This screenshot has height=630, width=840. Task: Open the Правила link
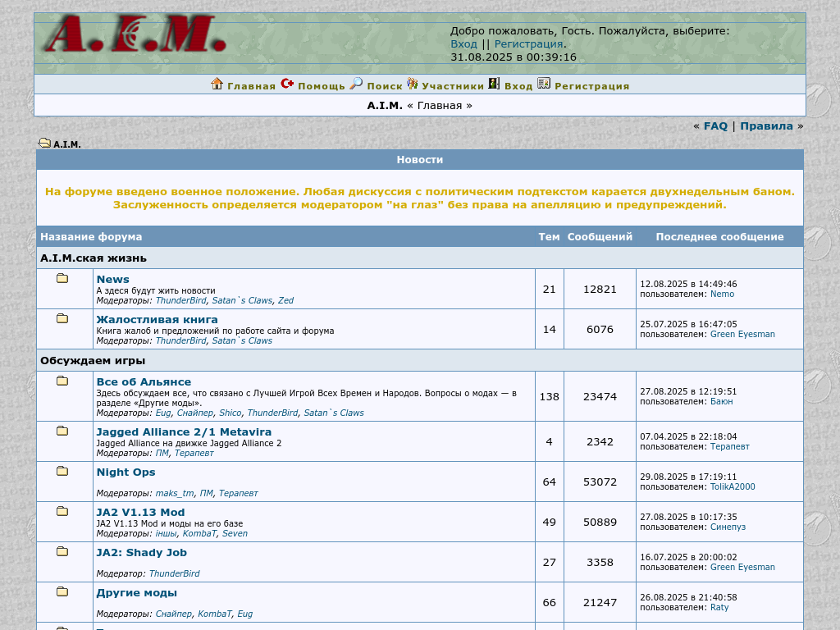(766, 126)
